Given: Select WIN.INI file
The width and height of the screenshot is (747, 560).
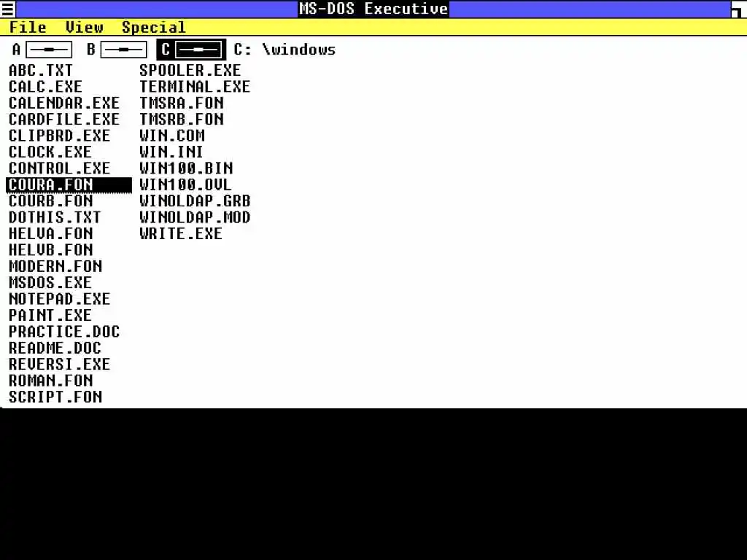Looking at the screenshot, I should coord(171,152).
